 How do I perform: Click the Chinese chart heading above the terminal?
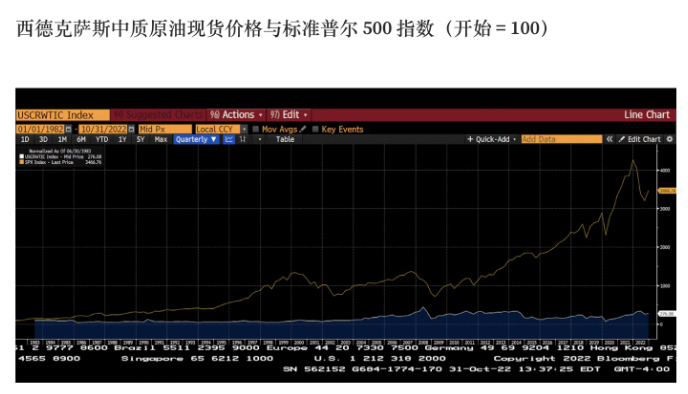[x=283, y=28]
